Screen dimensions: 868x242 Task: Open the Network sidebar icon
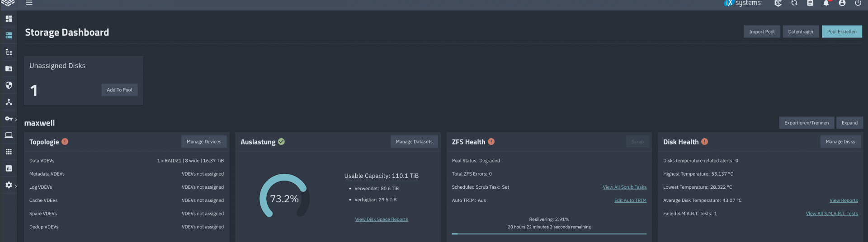[x=9, y=102]
